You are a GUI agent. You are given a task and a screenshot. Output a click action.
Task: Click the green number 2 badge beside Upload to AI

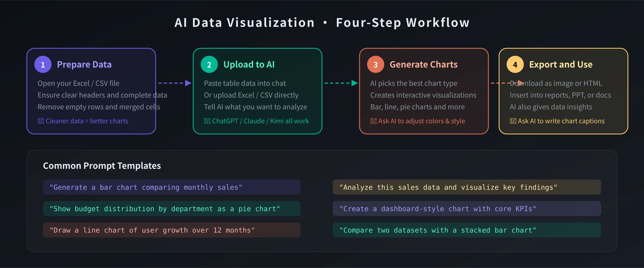point(209,64)
